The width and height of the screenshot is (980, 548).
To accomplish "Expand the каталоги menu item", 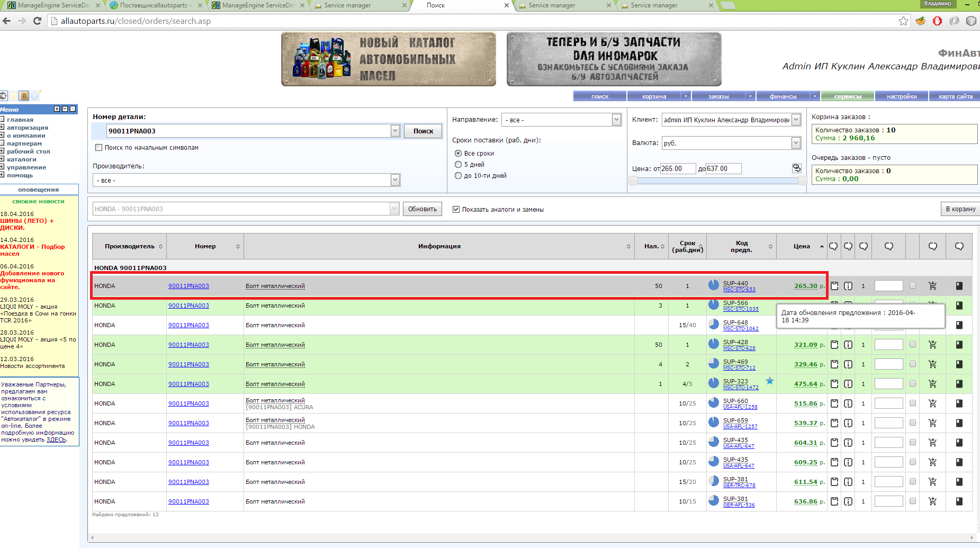I will pos(2,159).
